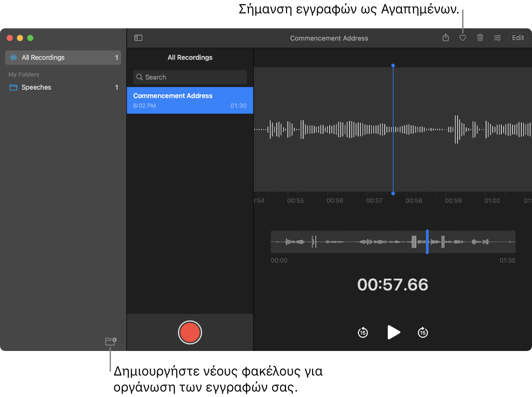Hide the sidebar with the sidebar toggle icon
Viewport: 532px width, 397px height.
138,38
